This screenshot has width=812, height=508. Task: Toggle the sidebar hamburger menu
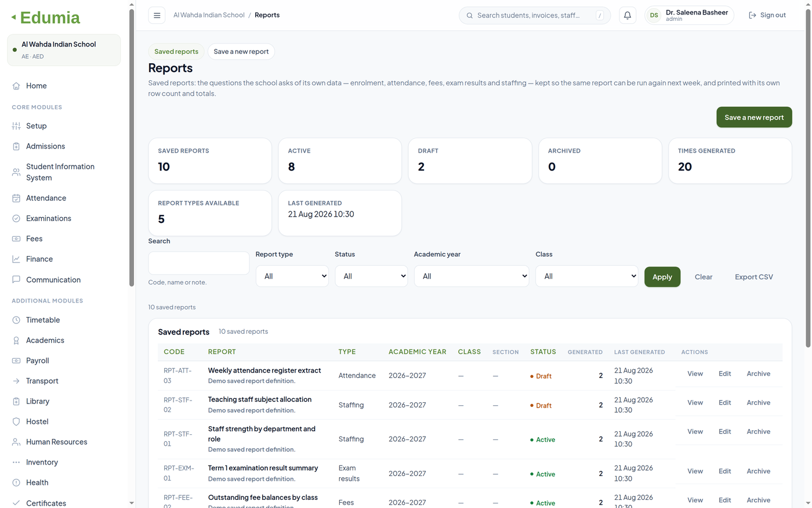click(x=157, y=15)
